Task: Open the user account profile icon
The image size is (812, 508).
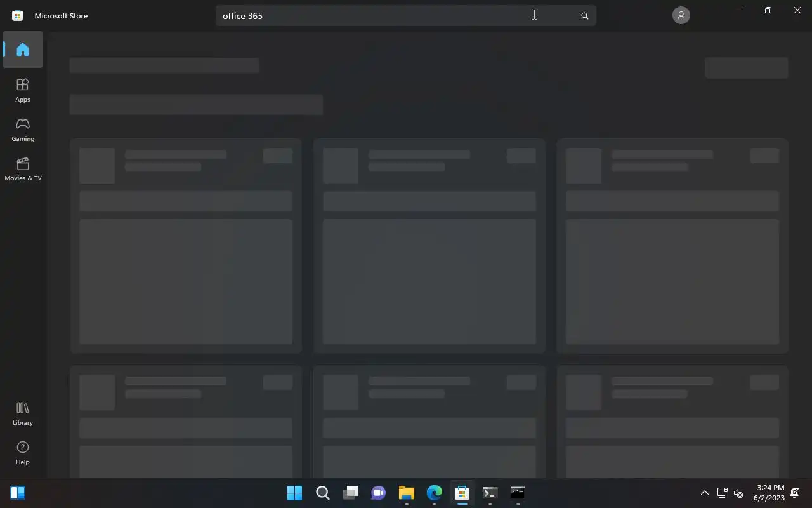Action: tap(681, 15)
